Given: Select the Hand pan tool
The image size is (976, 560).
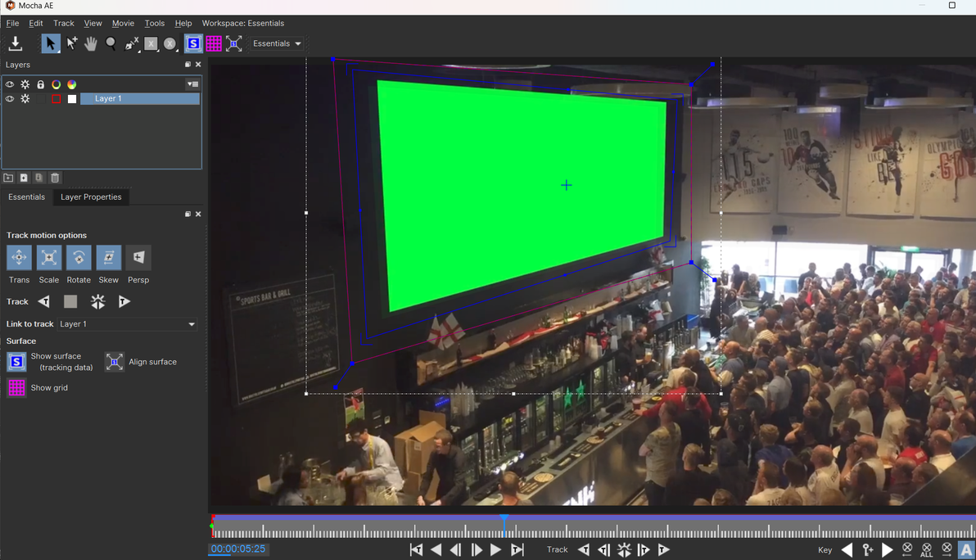Looking at the screenshot, I should click(91, 43).
